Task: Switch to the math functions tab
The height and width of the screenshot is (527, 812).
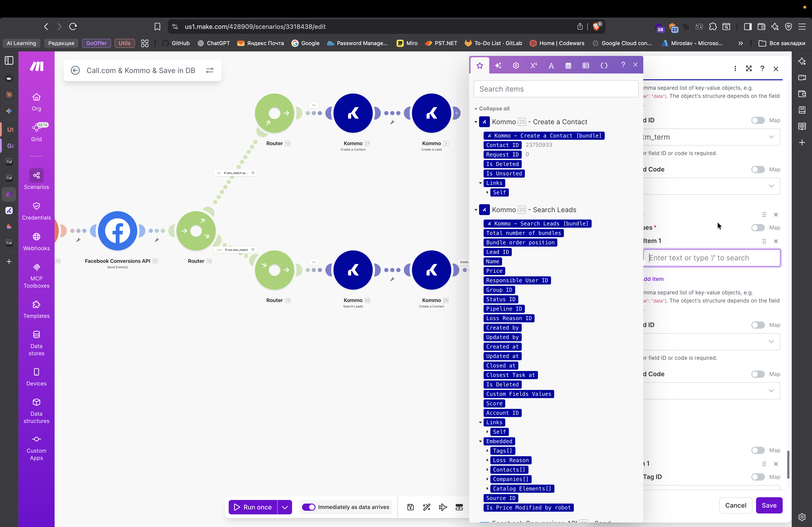Action: pyautogui.click(x=534, y=65)
